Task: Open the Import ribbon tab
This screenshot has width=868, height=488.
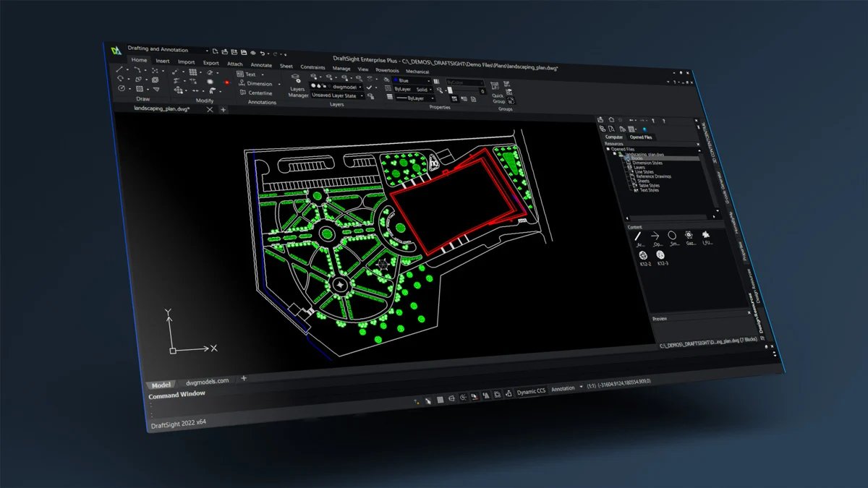Action: (186, 62)
